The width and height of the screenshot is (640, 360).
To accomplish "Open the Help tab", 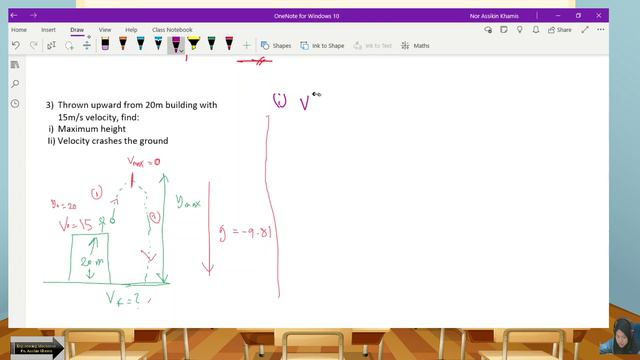I will point(131,30).
